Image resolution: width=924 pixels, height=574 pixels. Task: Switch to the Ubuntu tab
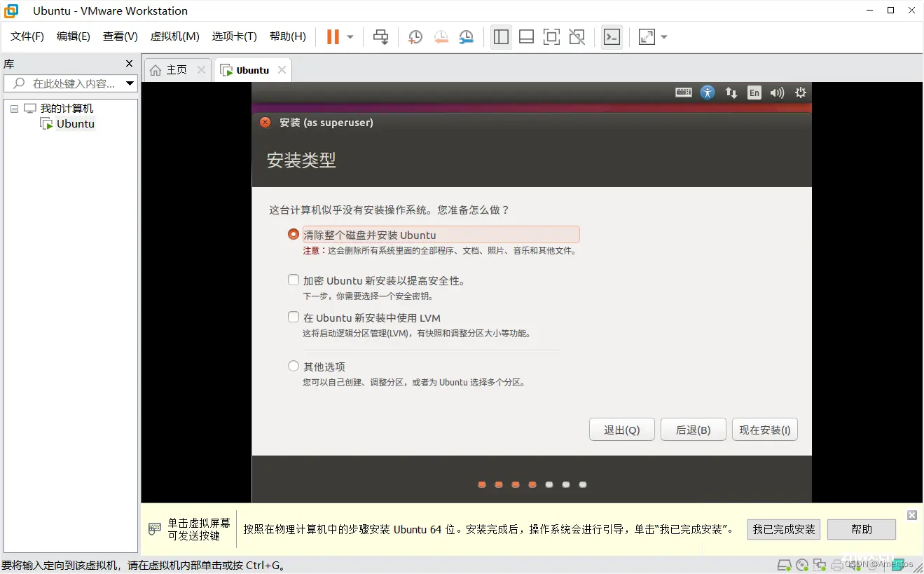pos(252,70)
